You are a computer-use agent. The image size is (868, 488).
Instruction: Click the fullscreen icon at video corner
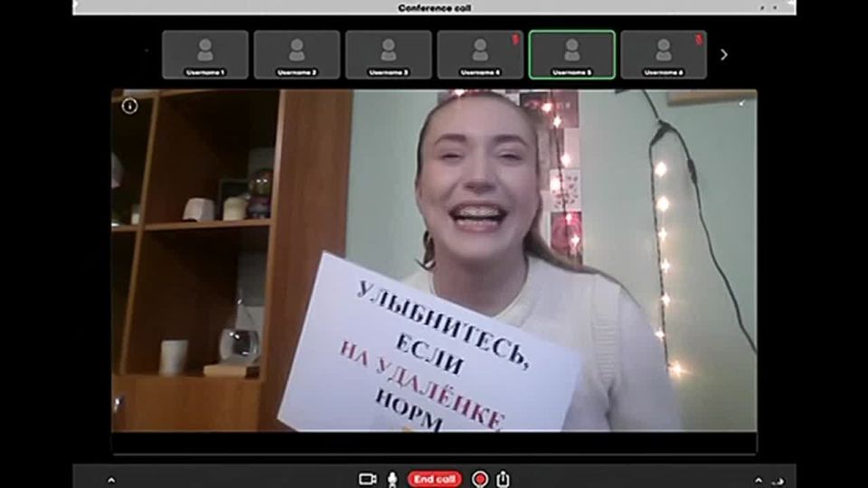(741, 102)
